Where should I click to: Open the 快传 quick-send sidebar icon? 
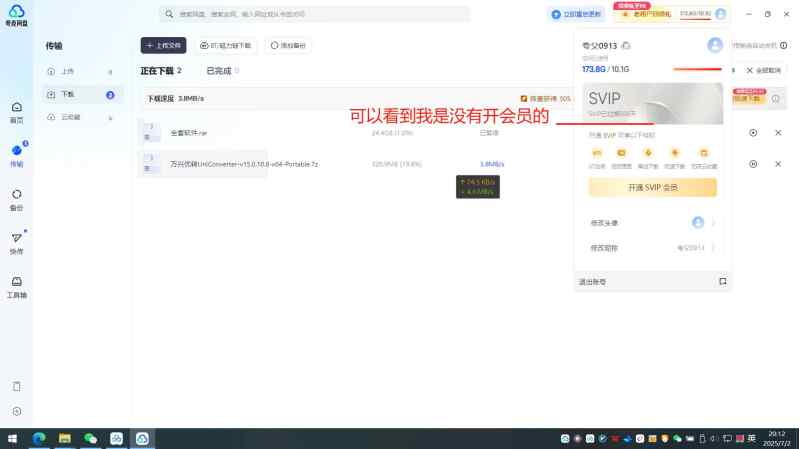(17, 243)
